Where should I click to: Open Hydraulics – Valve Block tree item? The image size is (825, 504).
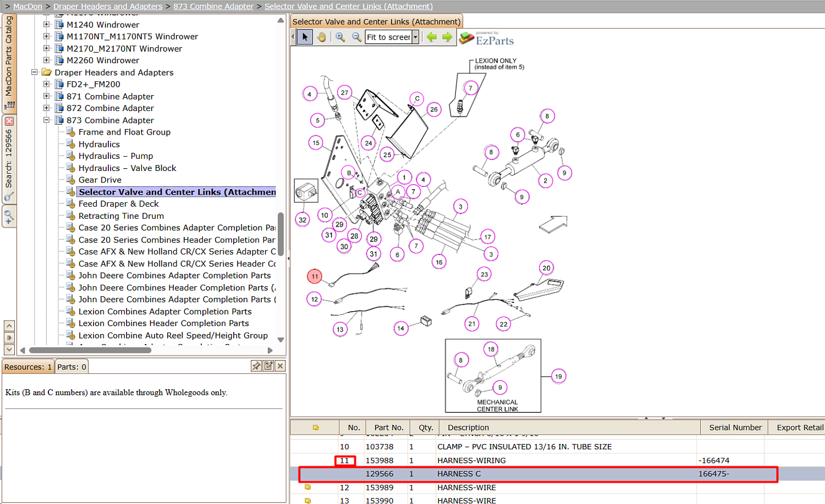tap(127, 168)
